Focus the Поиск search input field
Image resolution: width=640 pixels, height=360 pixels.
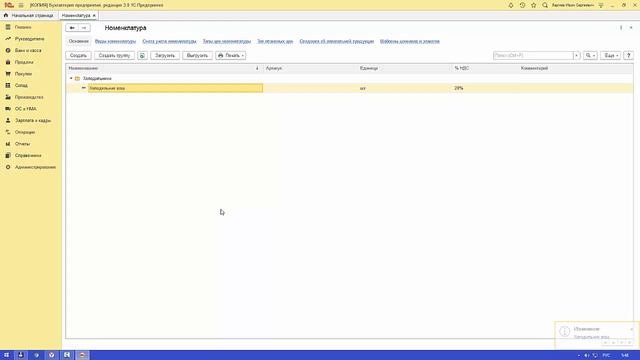533,55
